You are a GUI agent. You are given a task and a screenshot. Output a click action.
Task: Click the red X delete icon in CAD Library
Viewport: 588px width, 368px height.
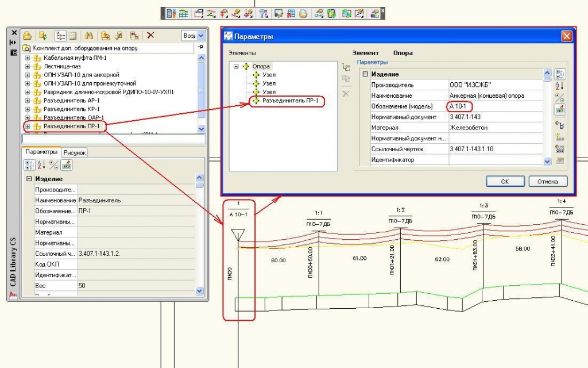click(x=151, y=35)
